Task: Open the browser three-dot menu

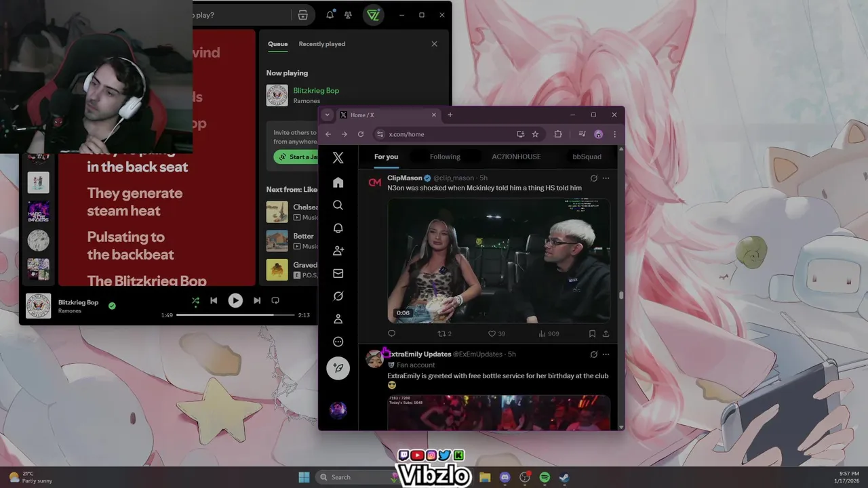Action: 614,134
